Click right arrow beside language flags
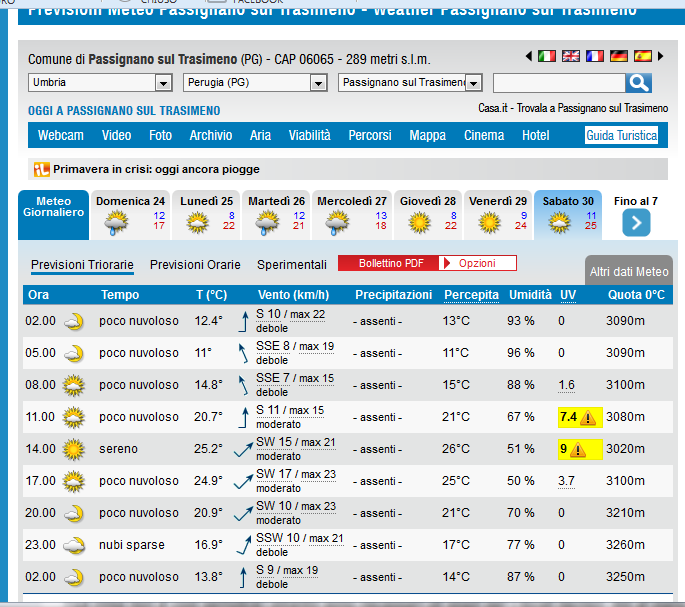685x607 pixels. (661, 56)
